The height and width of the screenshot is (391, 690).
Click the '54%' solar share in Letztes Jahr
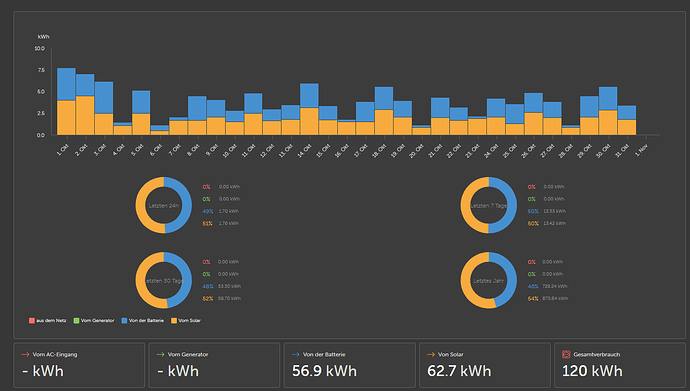pos(533,299)
